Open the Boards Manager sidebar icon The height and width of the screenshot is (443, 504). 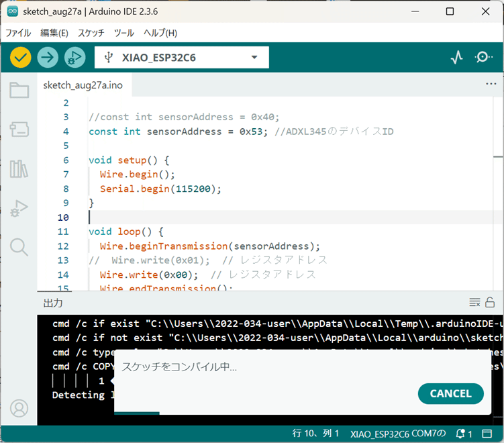click(19, 130)
